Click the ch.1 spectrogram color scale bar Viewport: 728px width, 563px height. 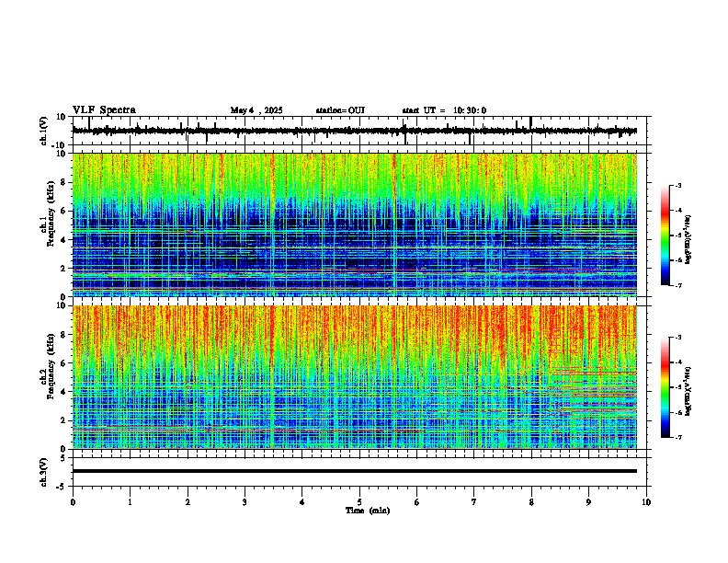point(665,236)
